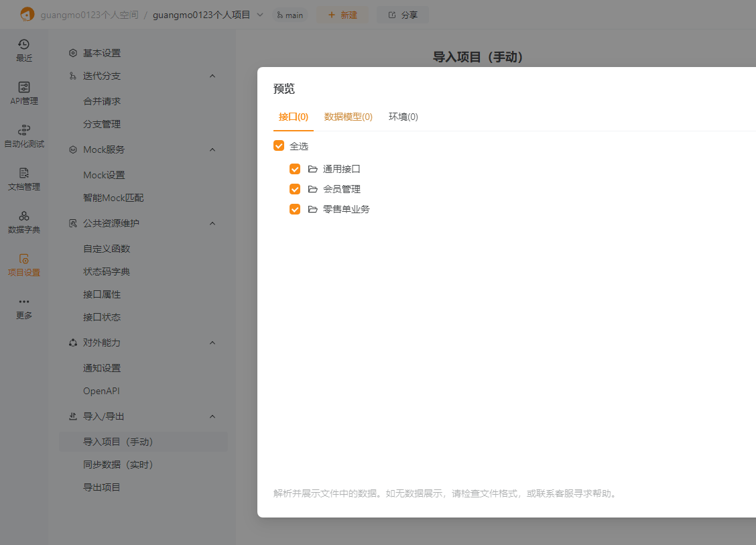
Task: Select 导入项目（手动） menu item
Action: [143, 442]
